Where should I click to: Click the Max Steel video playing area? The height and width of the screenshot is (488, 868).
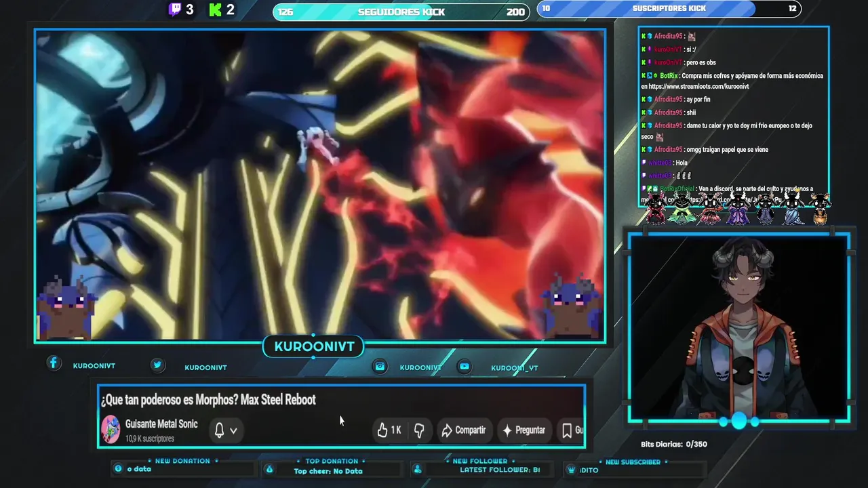pos(320,185)
